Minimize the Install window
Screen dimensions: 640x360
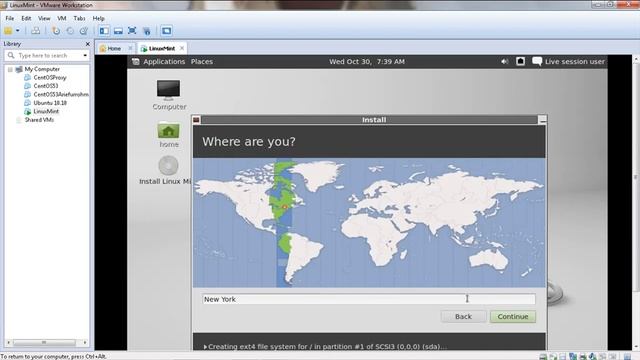coord(542,120)
